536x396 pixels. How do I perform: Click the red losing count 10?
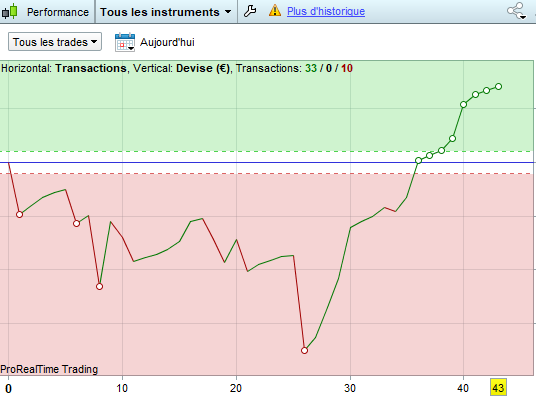(347, 68)
